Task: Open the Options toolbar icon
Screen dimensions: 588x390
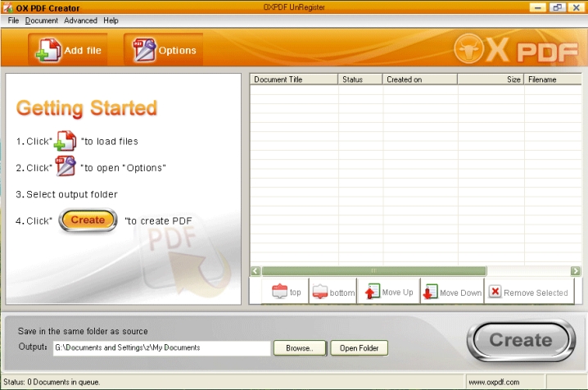Action: click(164, 50)
